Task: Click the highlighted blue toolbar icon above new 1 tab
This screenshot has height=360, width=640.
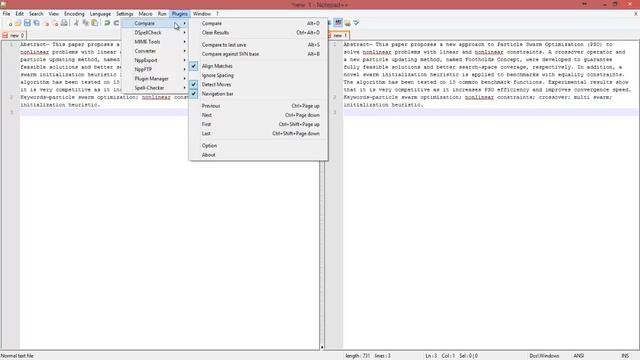Action: click(x=338, y=23)
